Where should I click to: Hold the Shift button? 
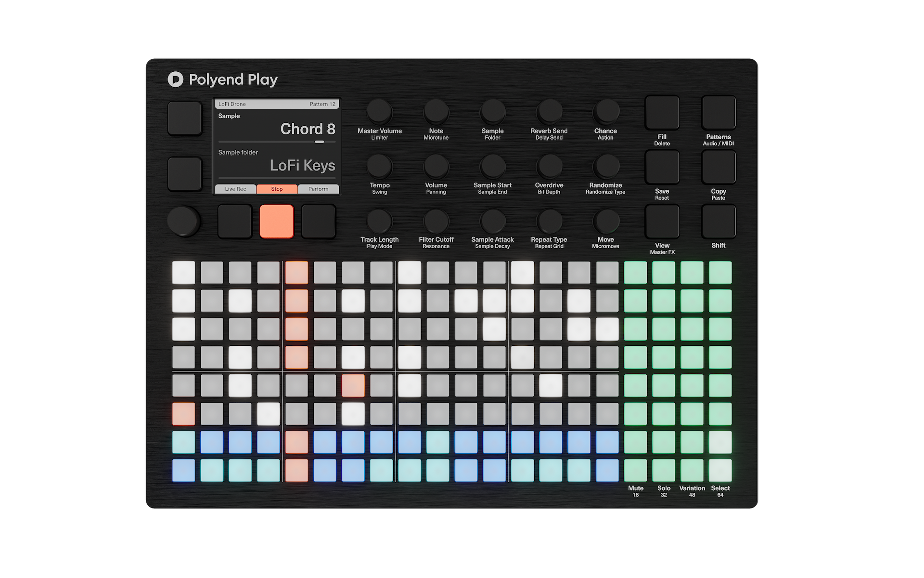pos(718,222)
